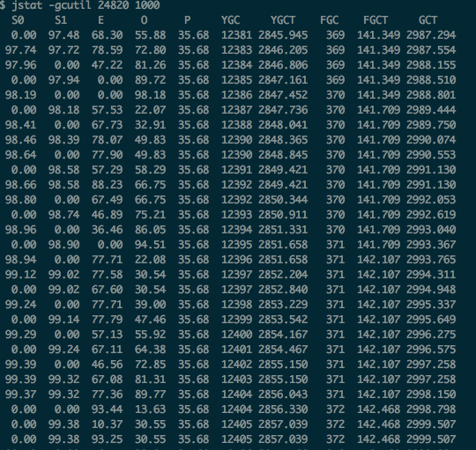
Task: Click the FGC column header
Action: [x=329, y=20]
